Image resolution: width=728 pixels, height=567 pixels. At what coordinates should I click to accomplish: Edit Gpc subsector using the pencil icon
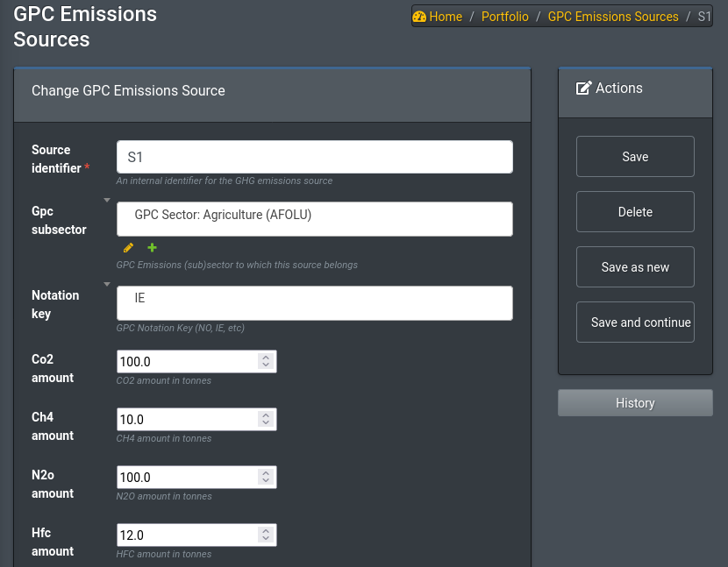click(128, 248)
